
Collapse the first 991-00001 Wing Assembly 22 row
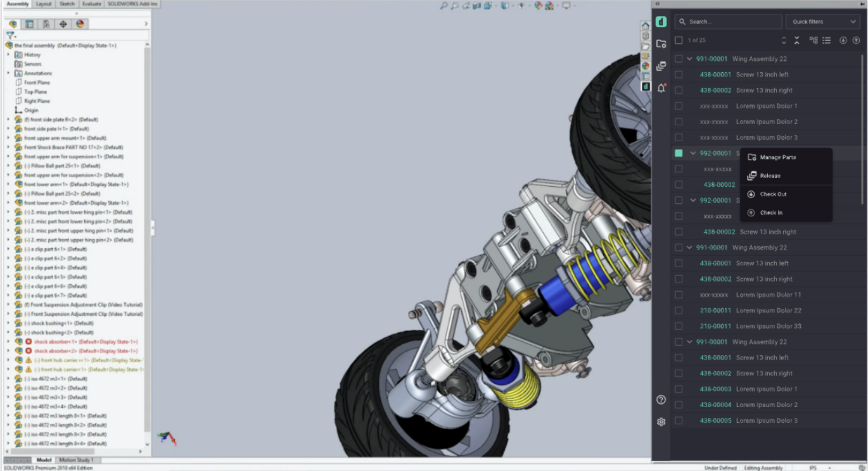pos(689,59)
